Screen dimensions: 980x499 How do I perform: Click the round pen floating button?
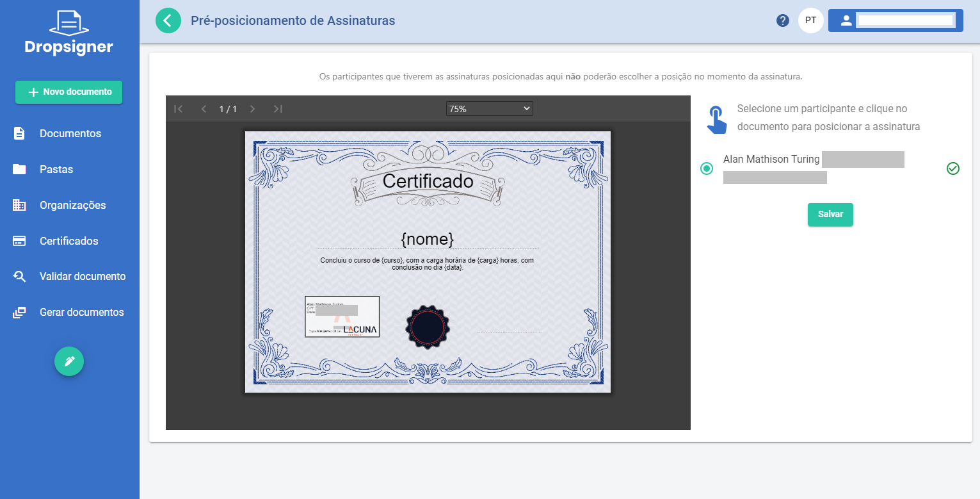[x=69, y=361]
